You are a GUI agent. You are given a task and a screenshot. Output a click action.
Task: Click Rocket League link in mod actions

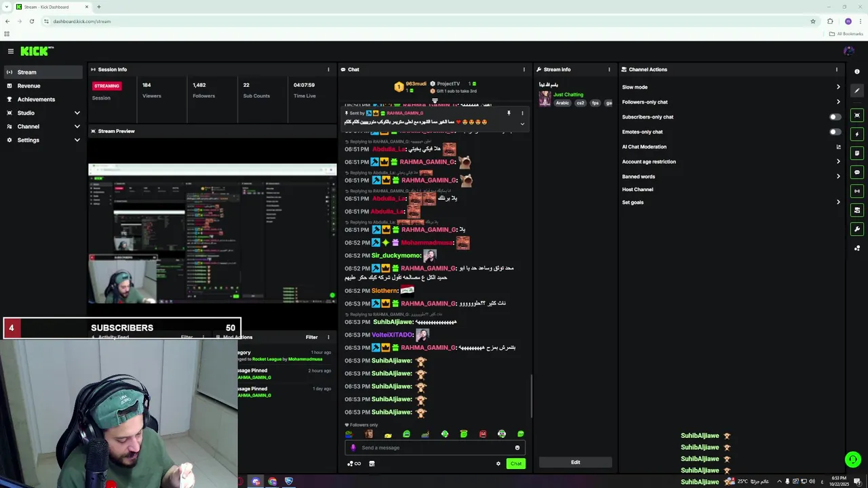(x=267, y=359)
